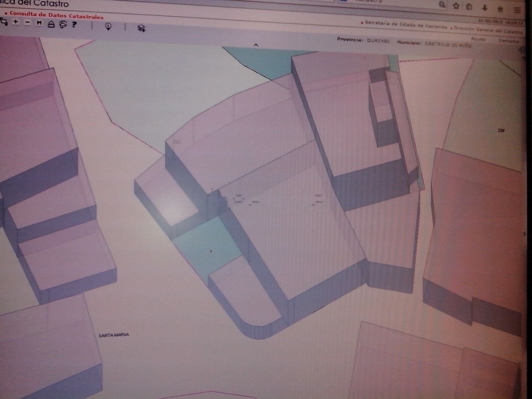This screenshot has height=399, width=532.
Task: Click the icon left of the question mark
Action: [x=63, y=24]
